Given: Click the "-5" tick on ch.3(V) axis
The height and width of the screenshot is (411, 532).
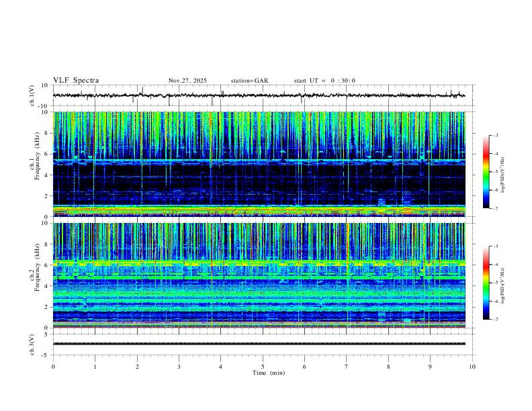Looking at the screenshot, I should [x=46, y=355].
